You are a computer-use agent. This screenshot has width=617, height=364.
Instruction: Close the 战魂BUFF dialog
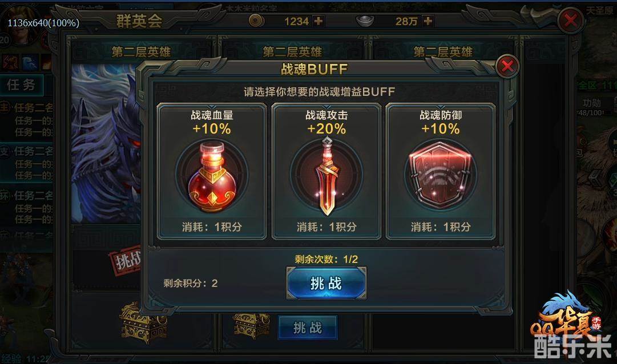pos(507,66)
